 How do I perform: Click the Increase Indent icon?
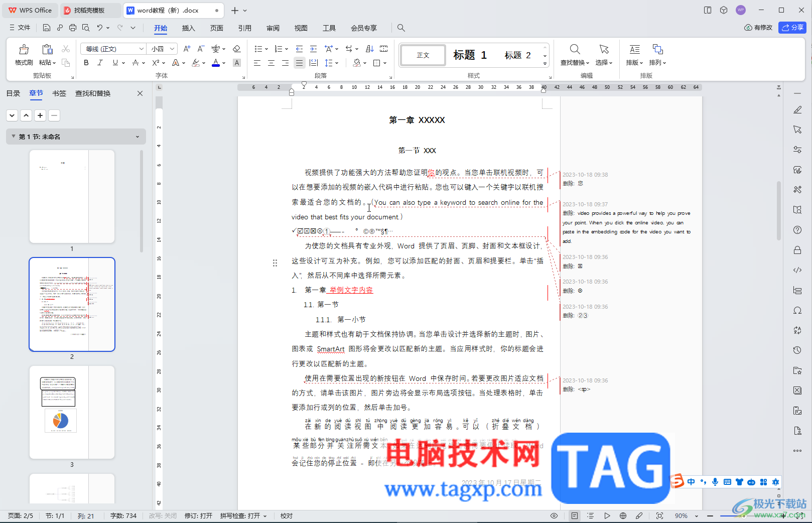point(313,49)
